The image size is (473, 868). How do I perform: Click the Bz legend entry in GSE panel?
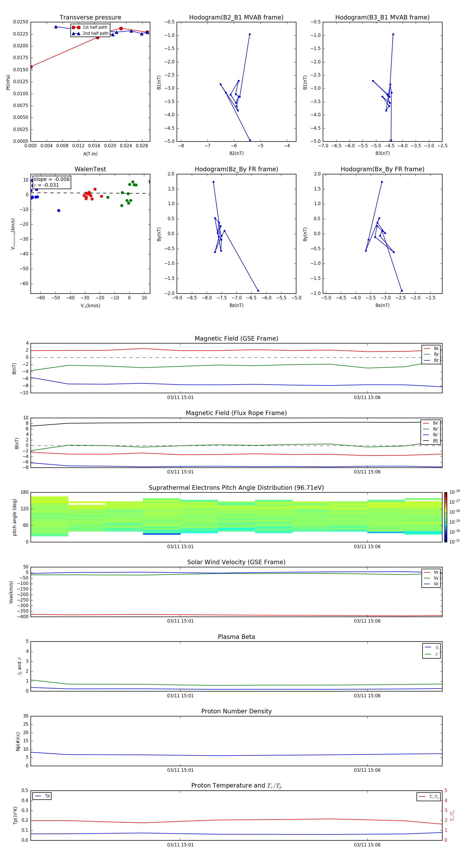coord(431,360)
